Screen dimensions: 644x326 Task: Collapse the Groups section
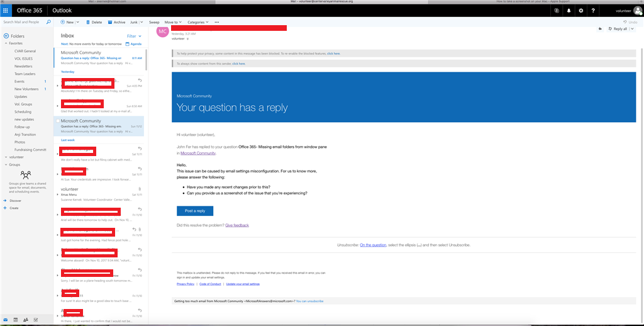(6, 164)
